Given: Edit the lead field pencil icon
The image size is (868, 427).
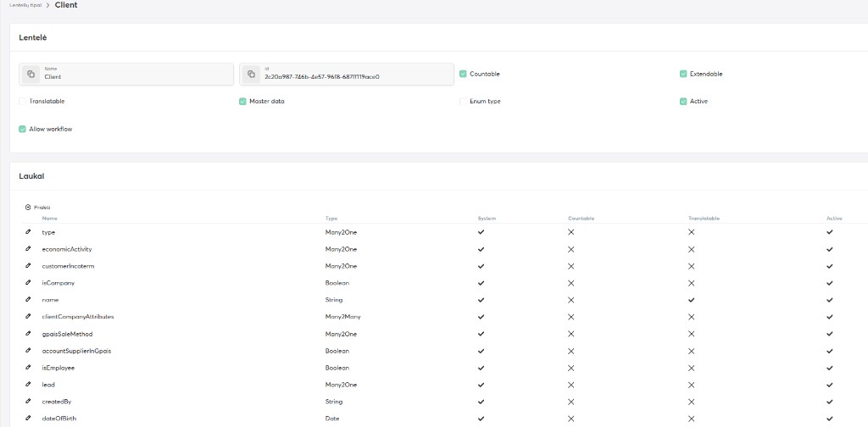Looking at the screenshot, I should click(28, 385).
